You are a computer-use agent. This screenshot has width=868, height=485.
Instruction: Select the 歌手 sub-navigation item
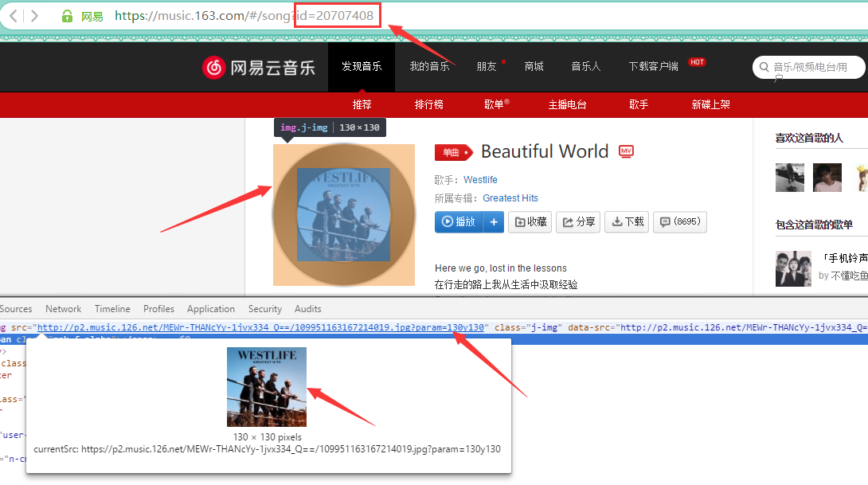[639, 104]
